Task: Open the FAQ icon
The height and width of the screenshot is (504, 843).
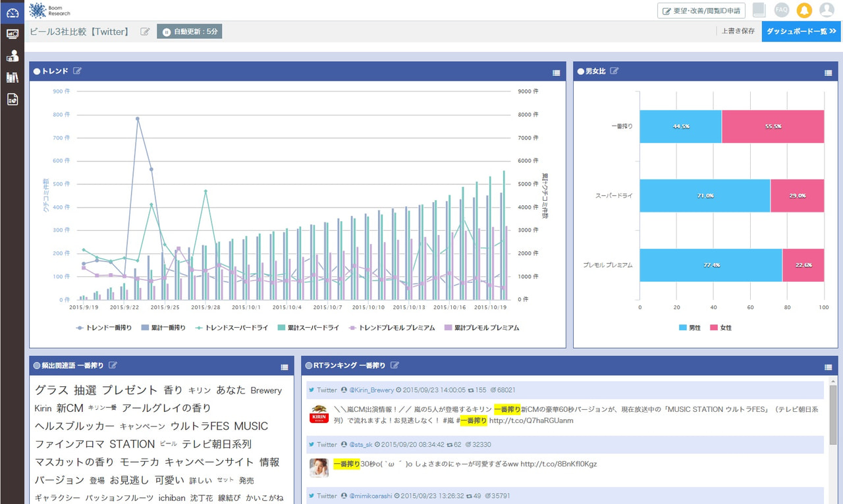Action: click(782, 10)
